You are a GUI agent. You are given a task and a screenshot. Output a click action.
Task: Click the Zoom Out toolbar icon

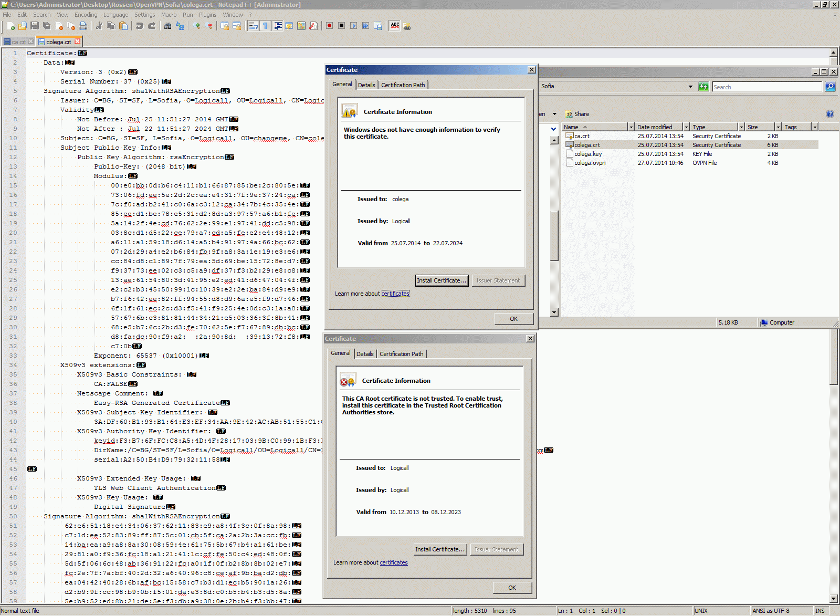tap(208, 26)
